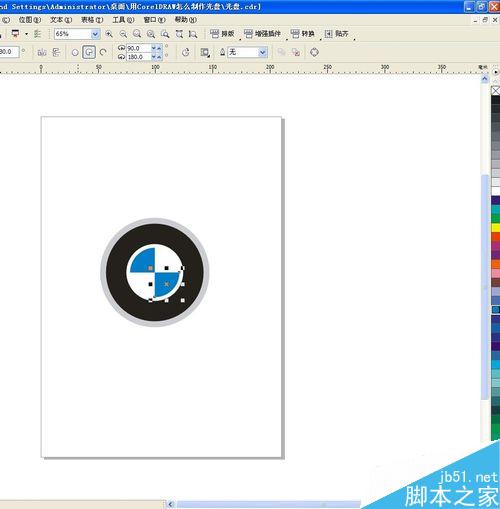Select the arc shape type

[103, 52]
